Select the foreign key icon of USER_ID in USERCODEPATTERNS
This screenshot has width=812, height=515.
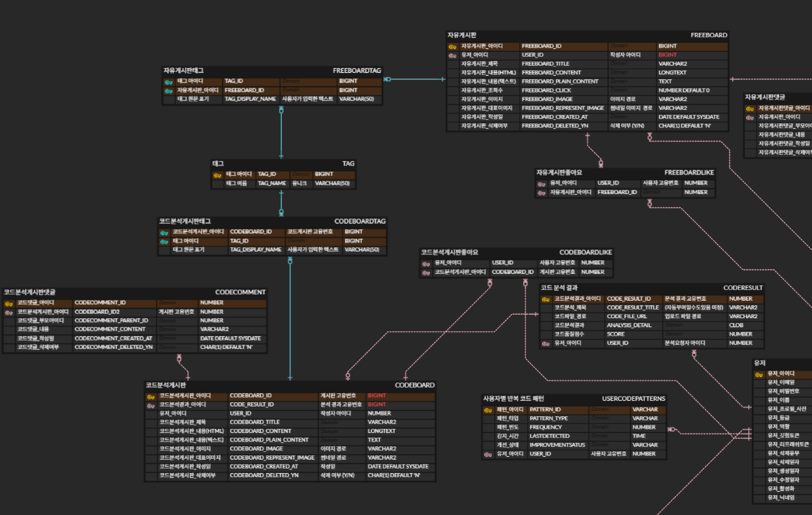pyautogui.click(x=488, y=455)
